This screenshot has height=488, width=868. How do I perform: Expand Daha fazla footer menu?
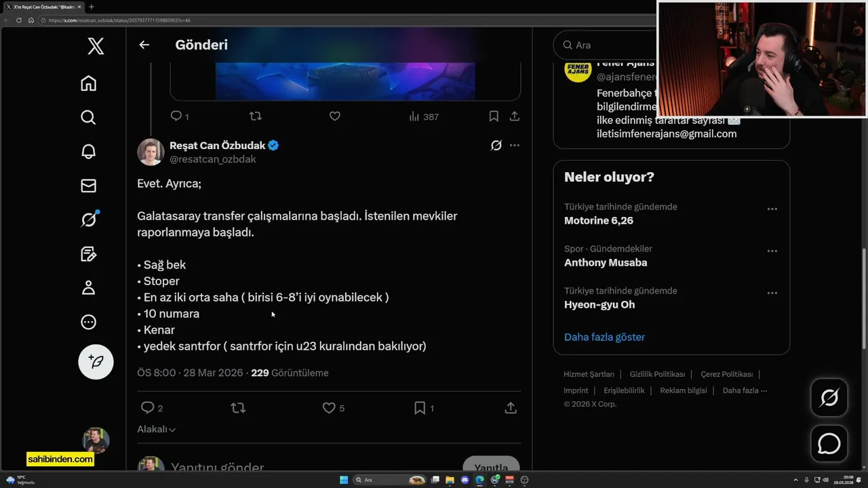click(x=745, y=390)
